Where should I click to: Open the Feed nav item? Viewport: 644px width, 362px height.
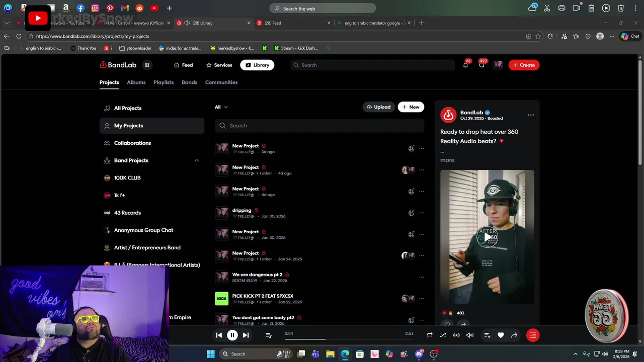pyautogui.click(x=183, y=65)
